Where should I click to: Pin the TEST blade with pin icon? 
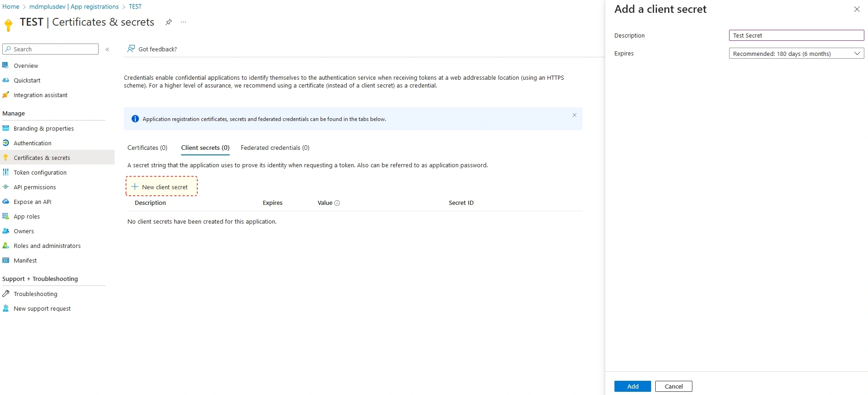(169, 22)
